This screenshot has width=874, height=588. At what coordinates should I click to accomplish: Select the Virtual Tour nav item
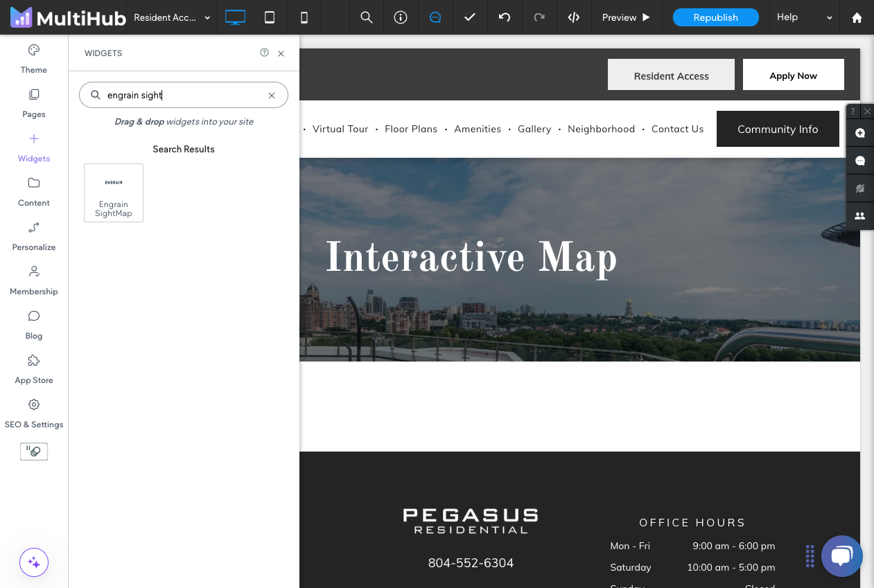tap(340, 129)
